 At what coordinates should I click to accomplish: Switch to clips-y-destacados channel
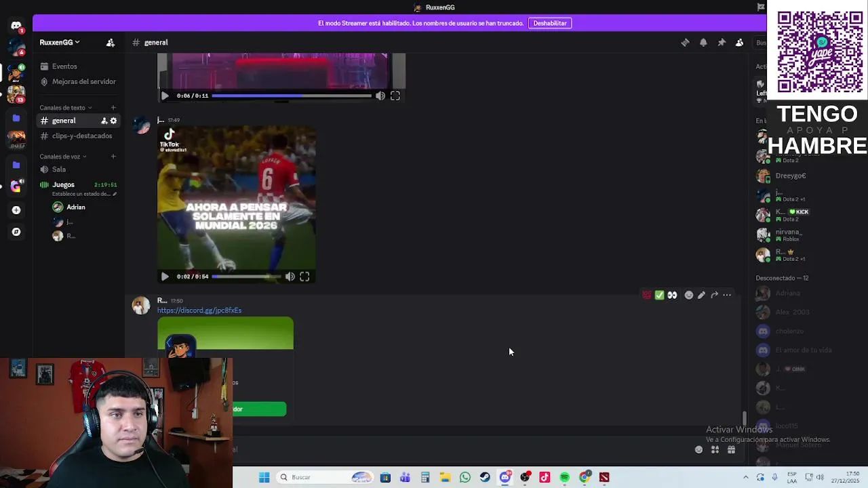(x=78, y=136)
